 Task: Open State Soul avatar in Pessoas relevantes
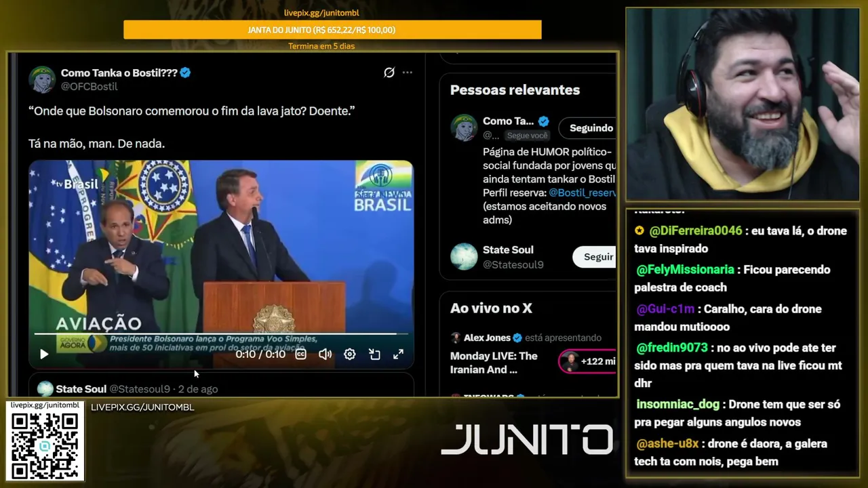pyautogui.click(x=464, y=257)
